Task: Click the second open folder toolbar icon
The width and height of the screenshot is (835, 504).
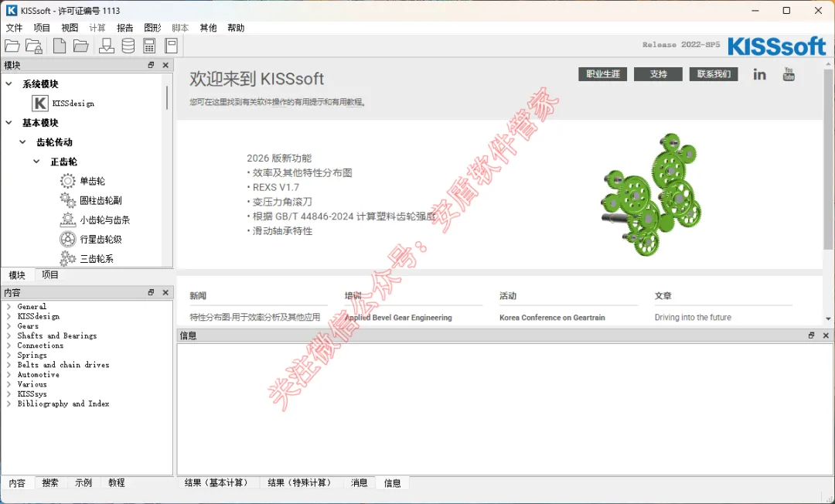Action: click(81, 46)
